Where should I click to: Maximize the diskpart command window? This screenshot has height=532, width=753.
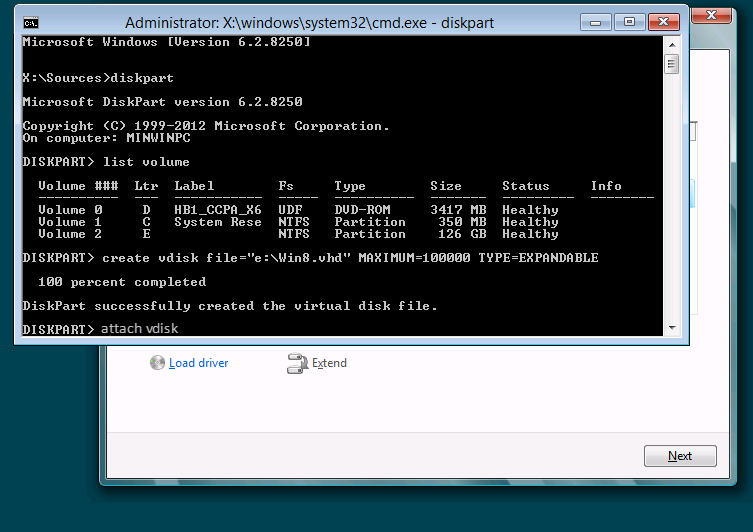629,20
